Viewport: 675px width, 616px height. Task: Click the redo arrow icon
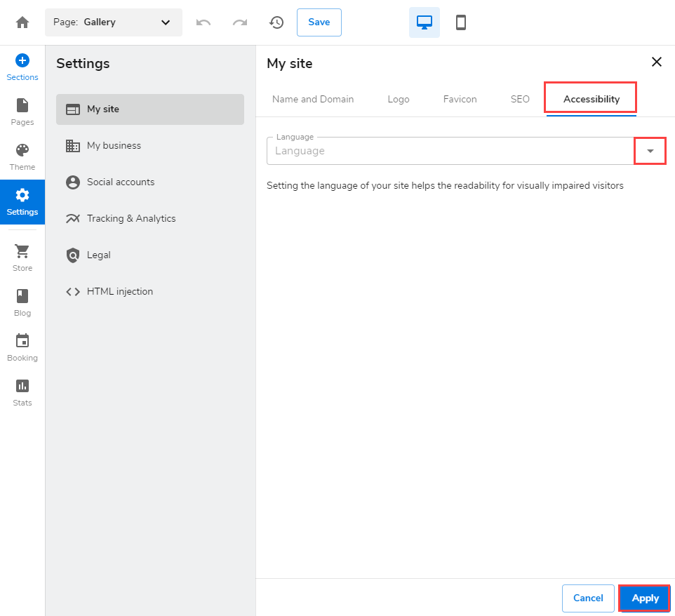(240, 22)
